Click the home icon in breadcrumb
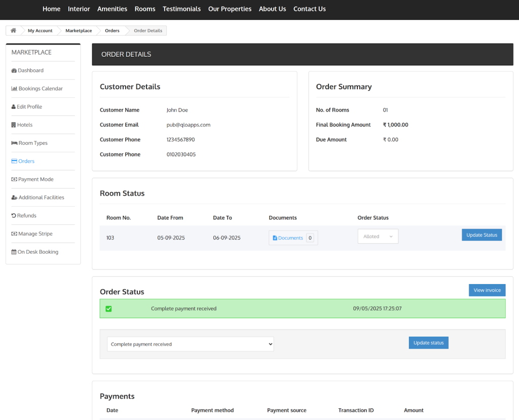Viewport: 519px width, 420px height. [13, 30]
